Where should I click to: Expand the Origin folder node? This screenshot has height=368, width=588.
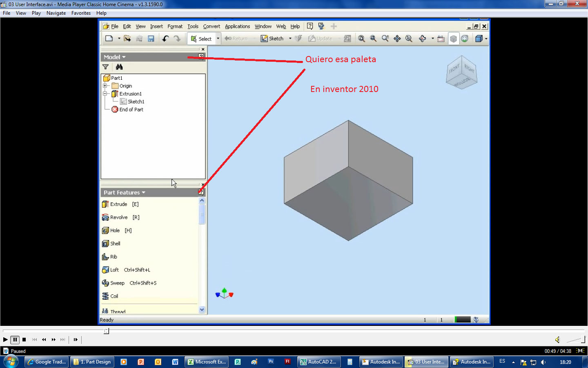tap(105, 86)
